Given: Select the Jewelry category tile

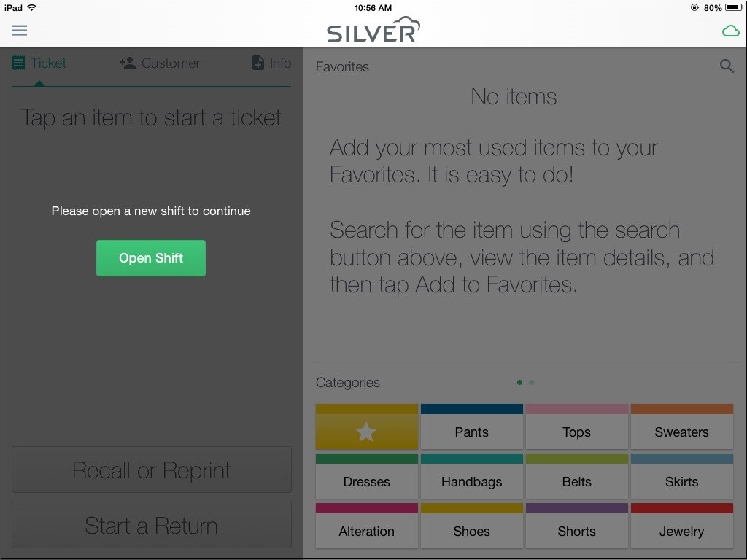Looking at the screenshot, I should [682, 526].
